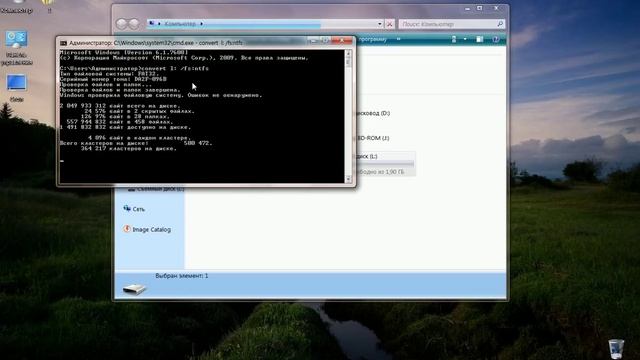
Task: Maximize the Explorer window
Action: pyautogui.click(x=480, y=8)
